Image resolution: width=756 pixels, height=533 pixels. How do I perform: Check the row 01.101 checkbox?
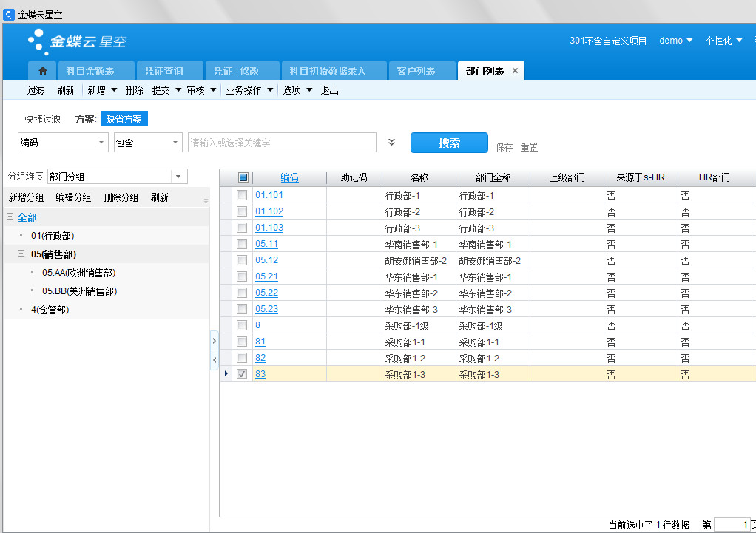(x=242, y=195)
